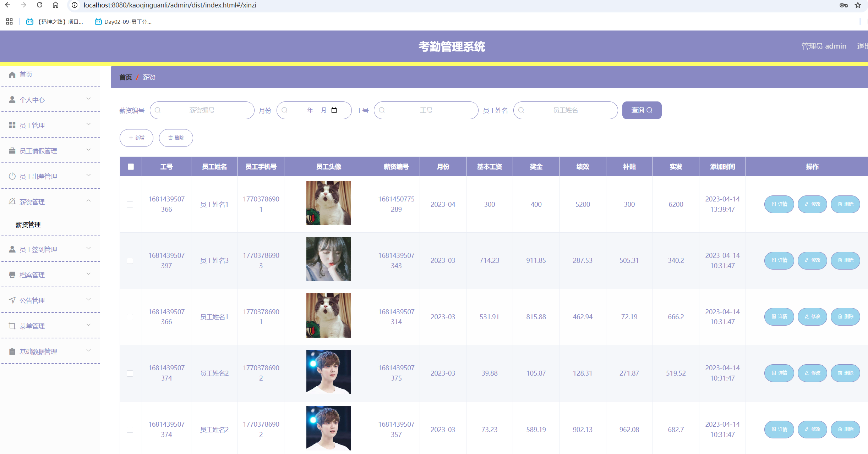This screenshot has width=868, height=454.
Task: Click the 查询 search button
Action: point(642,110)
